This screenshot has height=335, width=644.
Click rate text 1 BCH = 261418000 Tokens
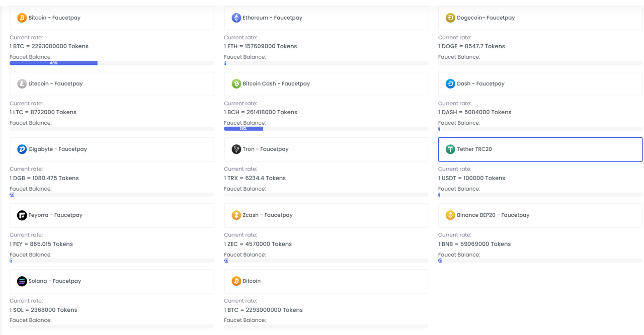pyautogui.click(x=261, y=112)
